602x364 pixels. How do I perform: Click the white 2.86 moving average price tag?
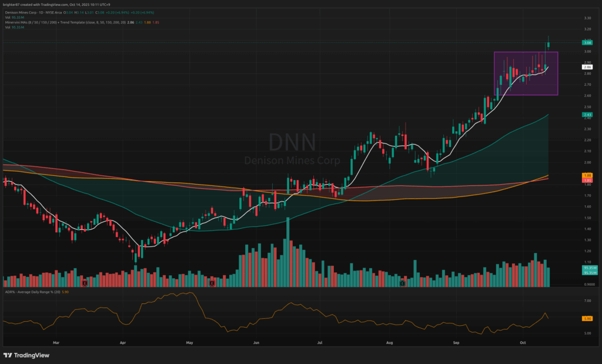(587, 67)
